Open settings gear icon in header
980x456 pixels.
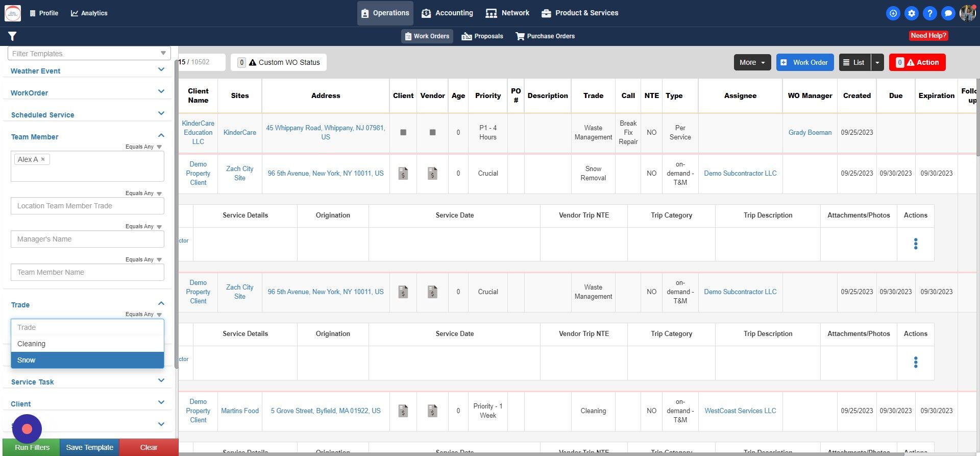coord(912,13)
